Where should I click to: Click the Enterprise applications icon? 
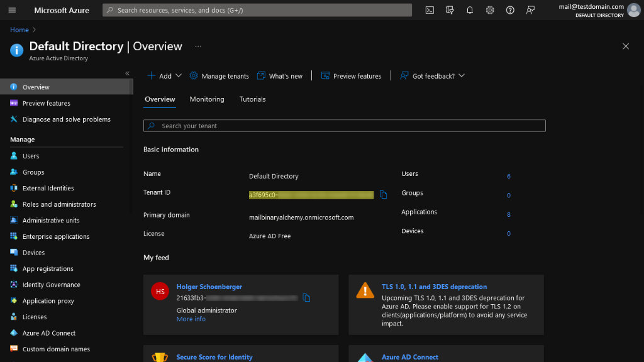[14, 236]
